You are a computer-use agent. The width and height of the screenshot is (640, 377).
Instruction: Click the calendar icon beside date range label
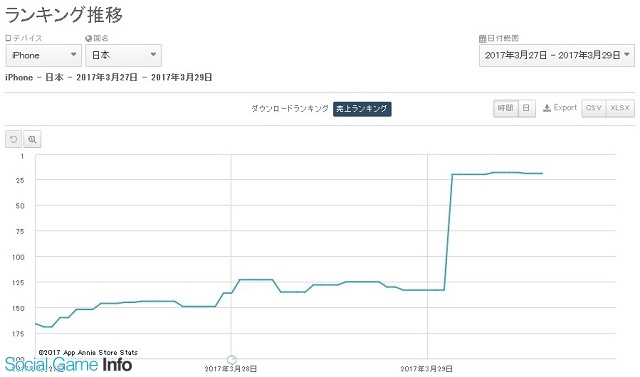point(482,38)
